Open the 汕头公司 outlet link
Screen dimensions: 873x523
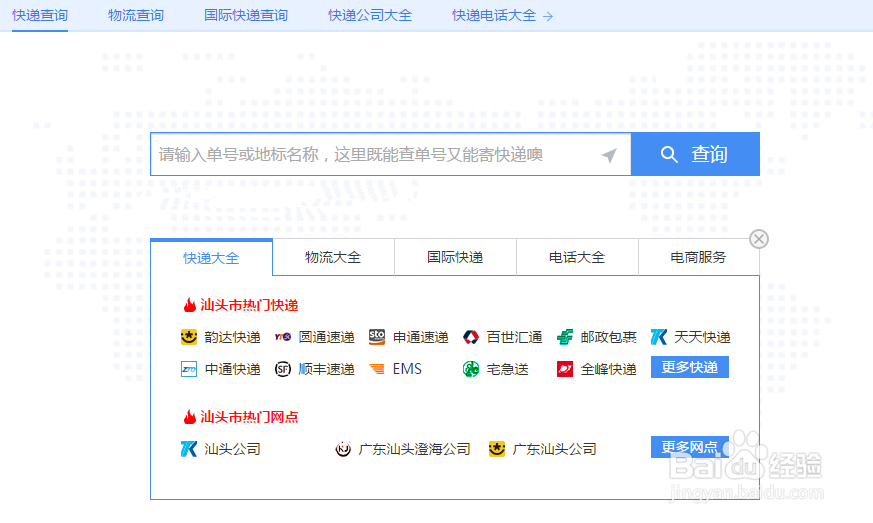coord(233,449)
